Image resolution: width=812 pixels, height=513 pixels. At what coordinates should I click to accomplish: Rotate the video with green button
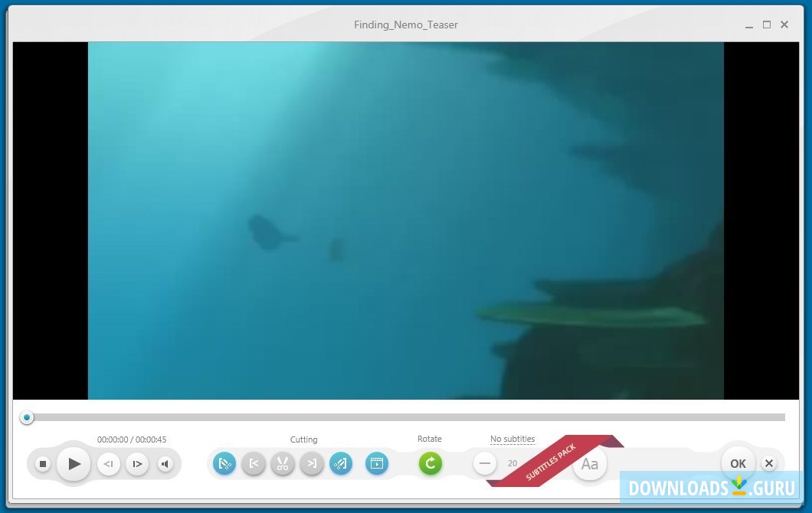(431, 463)
